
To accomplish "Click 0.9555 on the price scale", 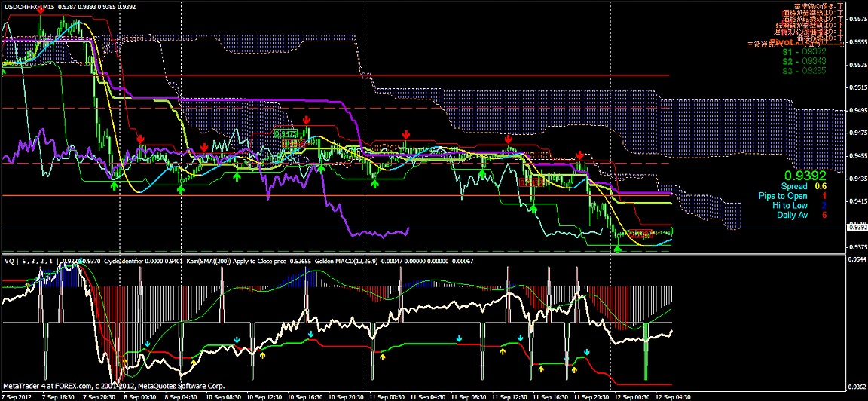I will pyautogui.click(x=857, y=41).
